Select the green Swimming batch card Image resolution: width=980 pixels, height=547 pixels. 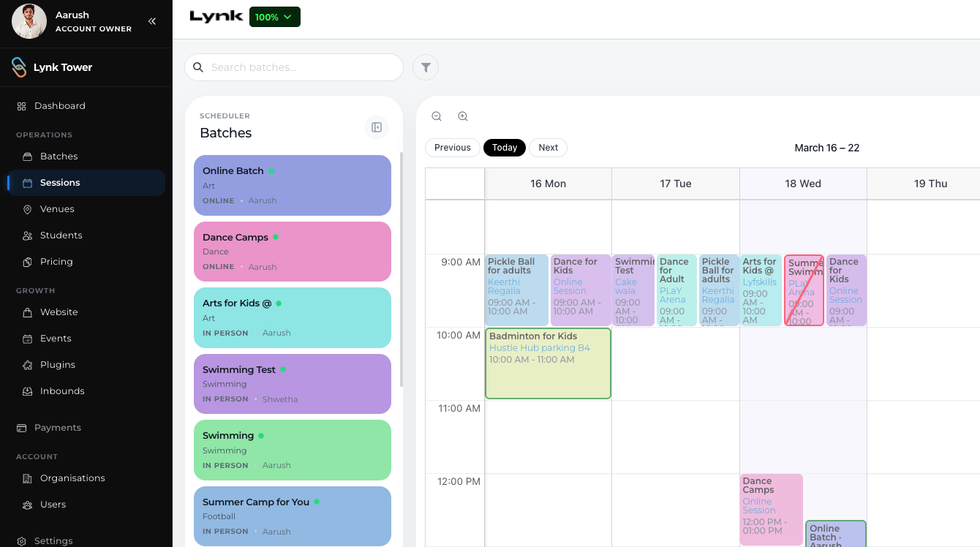point(293,450)
